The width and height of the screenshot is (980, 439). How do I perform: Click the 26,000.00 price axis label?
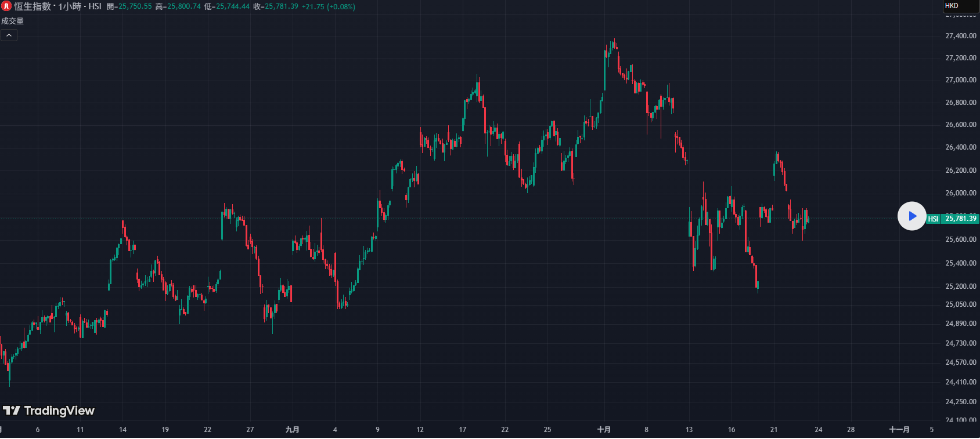(961, 193)
